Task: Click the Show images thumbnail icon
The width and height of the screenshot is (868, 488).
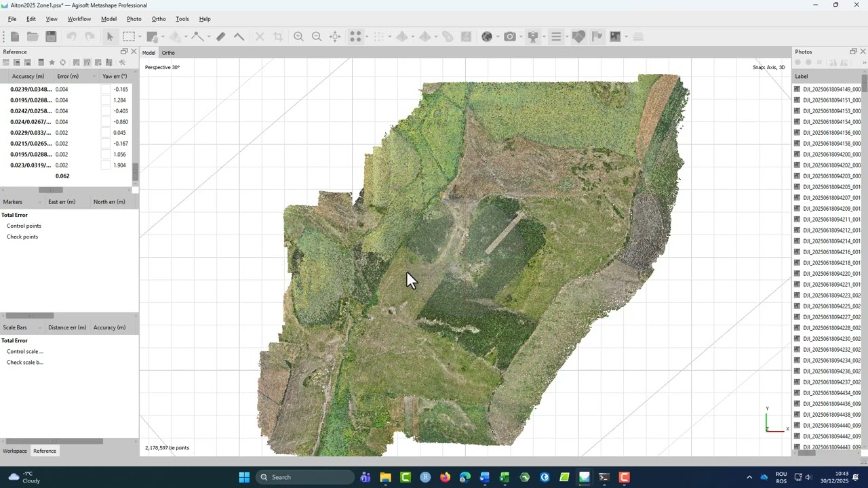Action: (616, 37)
